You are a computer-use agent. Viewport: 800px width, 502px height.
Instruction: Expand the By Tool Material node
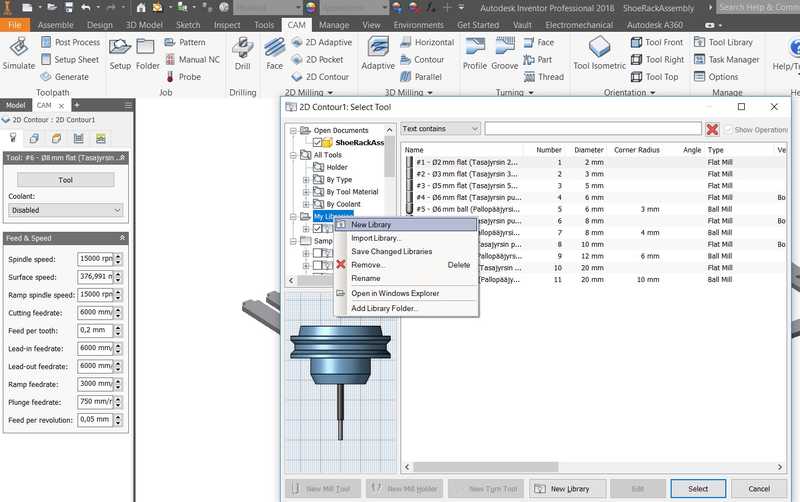(x=306, y=192)
